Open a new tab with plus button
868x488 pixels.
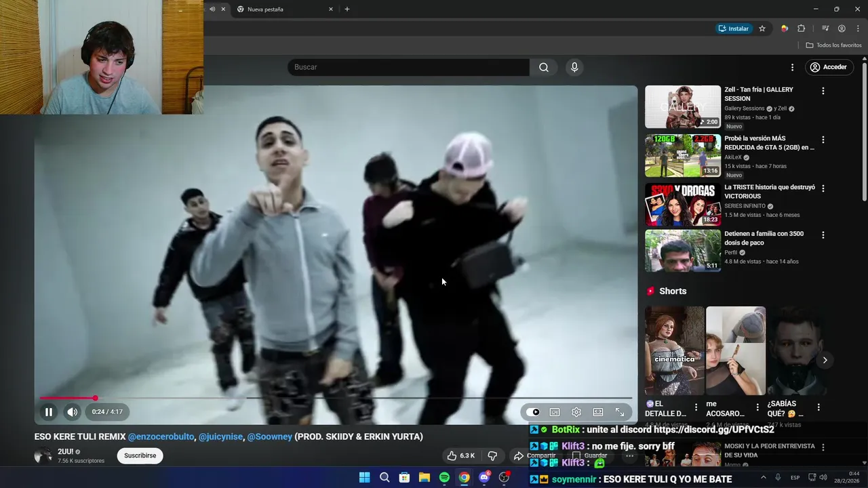(x=347, y=9)
